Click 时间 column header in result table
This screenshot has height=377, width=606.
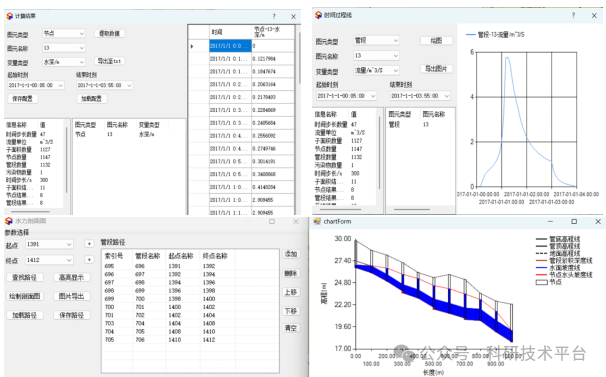point(230,32)
